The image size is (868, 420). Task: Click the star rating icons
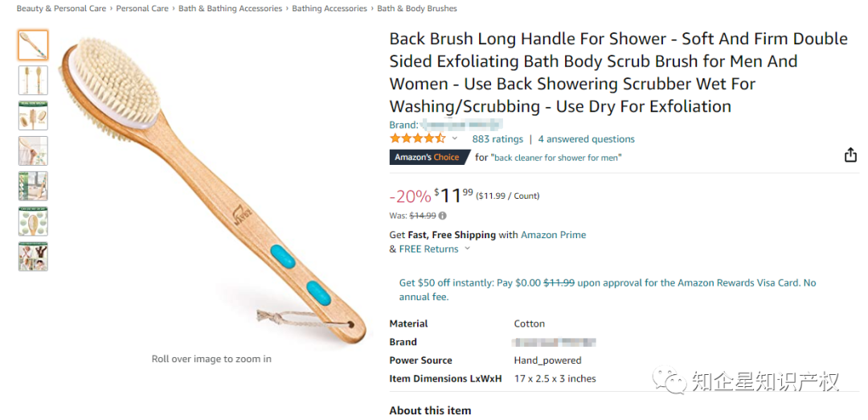[417, 138]
